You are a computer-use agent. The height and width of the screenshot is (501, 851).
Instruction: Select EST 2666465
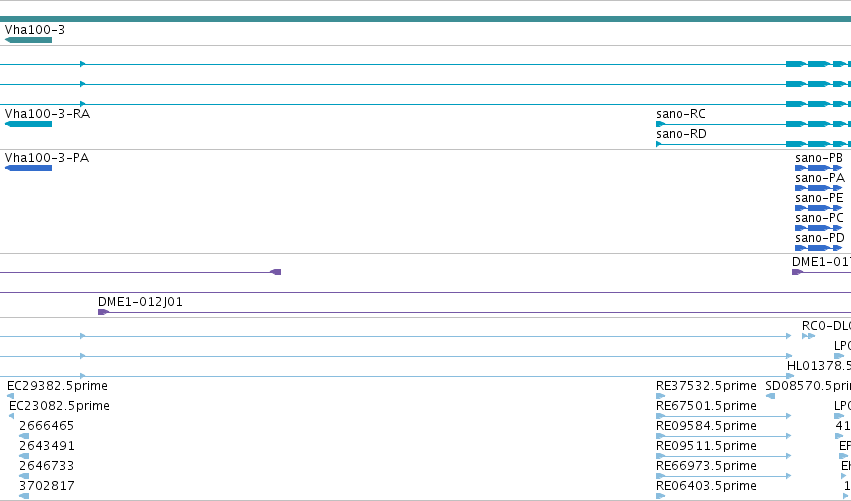(x=46, y=426)
